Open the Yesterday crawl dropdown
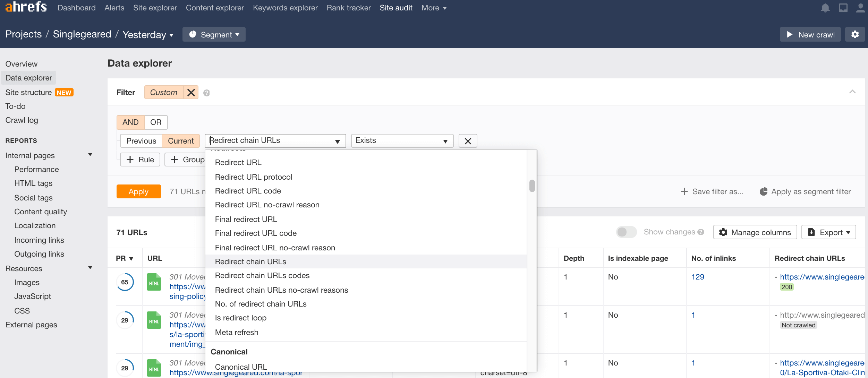 [x=148, y=35]
